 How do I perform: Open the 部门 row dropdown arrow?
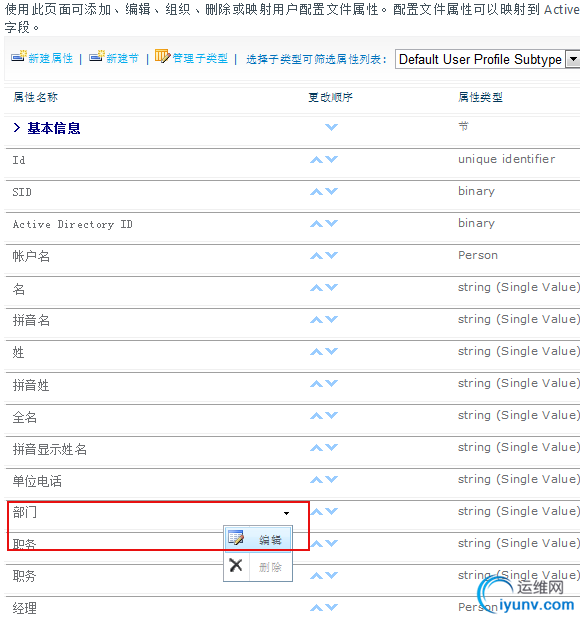(x=286, y=513)
